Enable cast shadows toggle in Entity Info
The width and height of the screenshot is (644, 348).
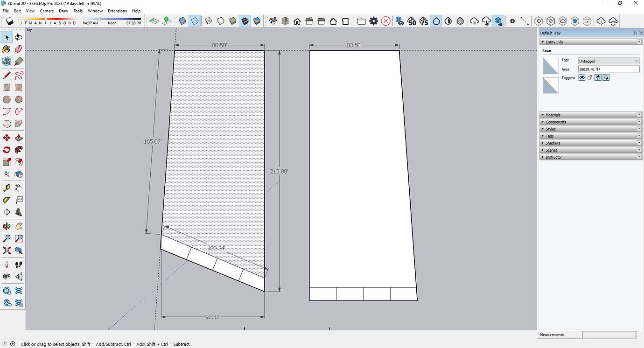click(598, 77)
